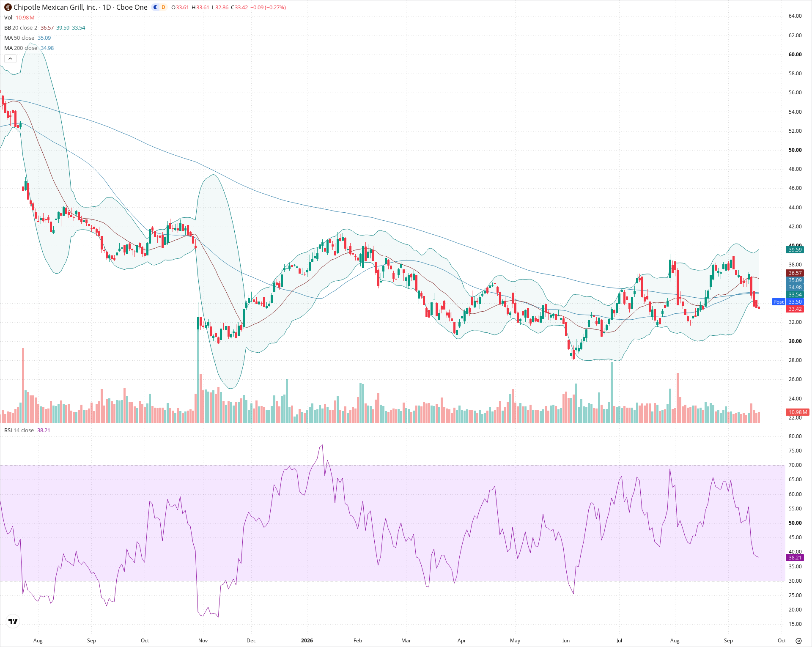Click the Aug label at time axis start
The width and height of the screenshot is (812, 647).
click(x=38, y=641)
